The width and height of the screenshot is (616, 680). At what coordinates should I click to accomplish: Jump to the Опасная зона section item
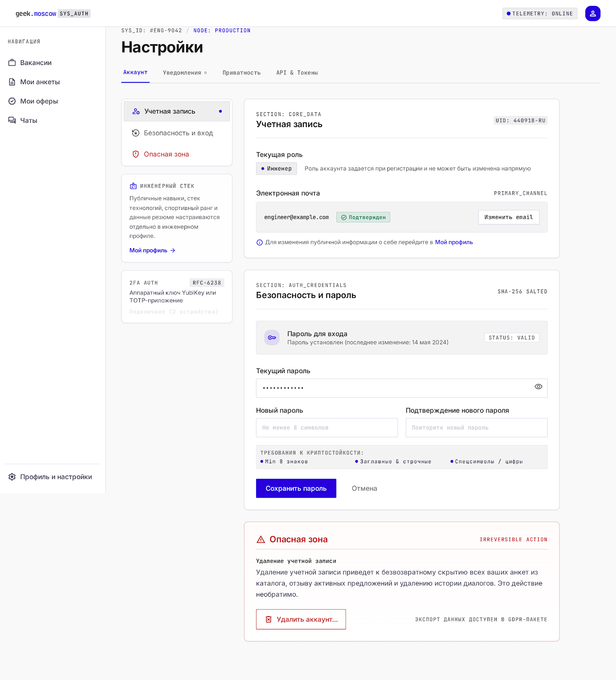pyautogui.click(x=177, y=154)
